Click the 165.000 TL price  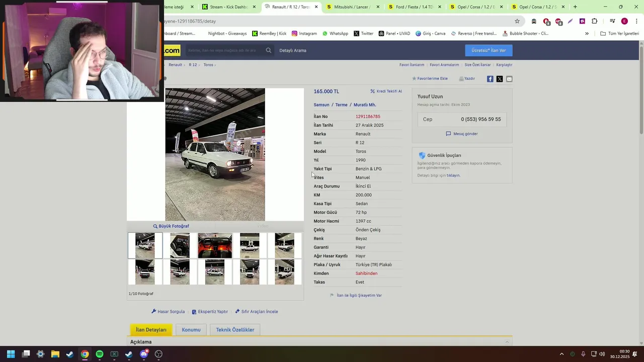tap(327, 92)
